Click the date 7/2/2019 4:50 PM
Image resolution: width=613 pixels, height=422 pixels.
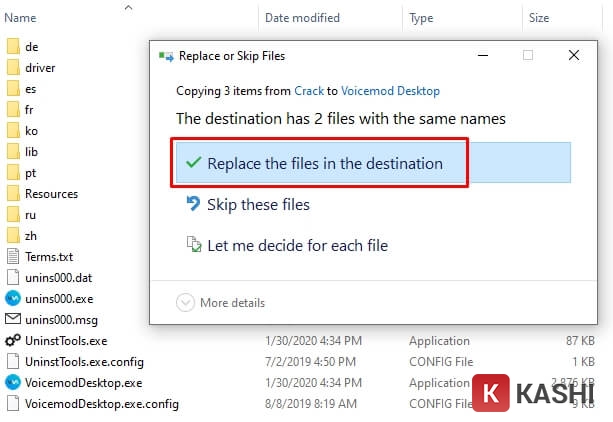pos(310,362)
